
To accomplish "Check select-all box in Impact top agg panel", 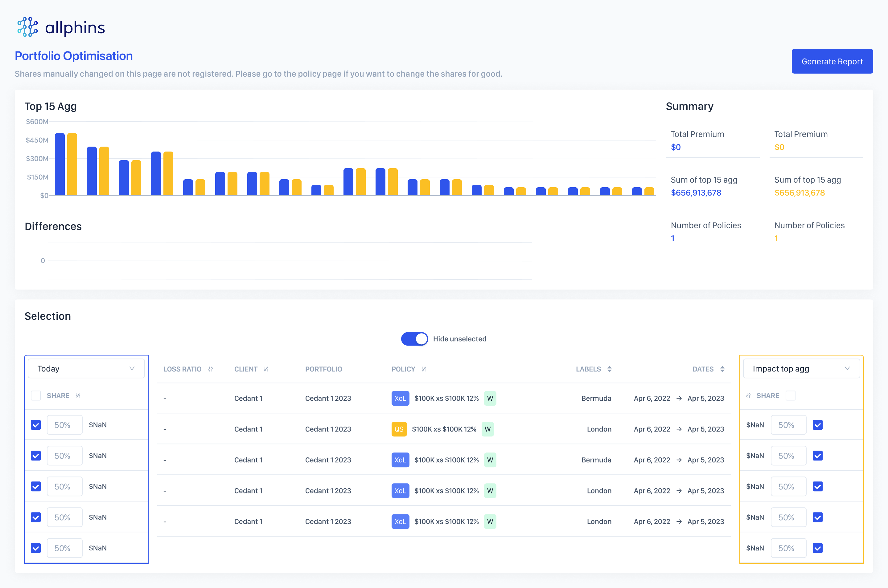I will [791, 395].
